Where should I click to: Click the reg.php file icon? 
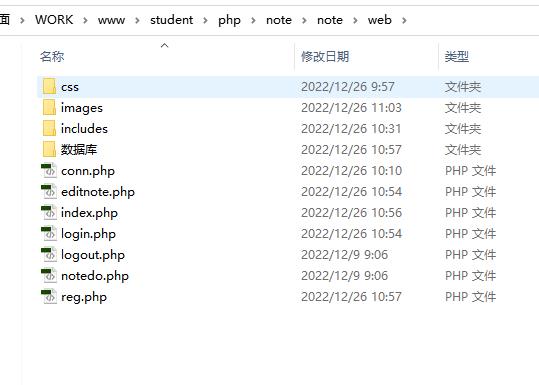point(49,296)
